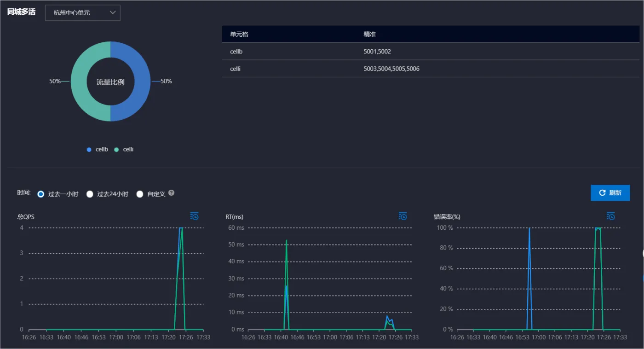This screenshot has width=644, height=349.
Task: Click the 流量比例 donut center label
Action: pyautogui.click(x=110, y=82)
